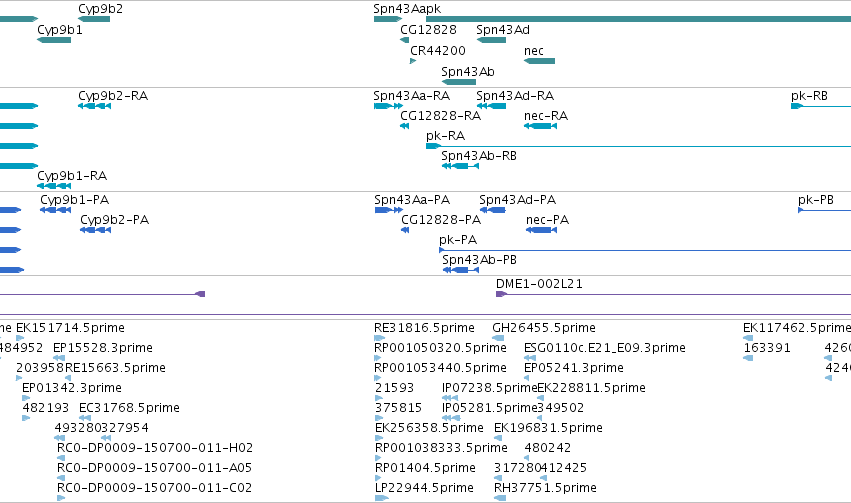Select the Spn43Ad gene
Viewport: 851px width, 503px height.
coord(491,40)
